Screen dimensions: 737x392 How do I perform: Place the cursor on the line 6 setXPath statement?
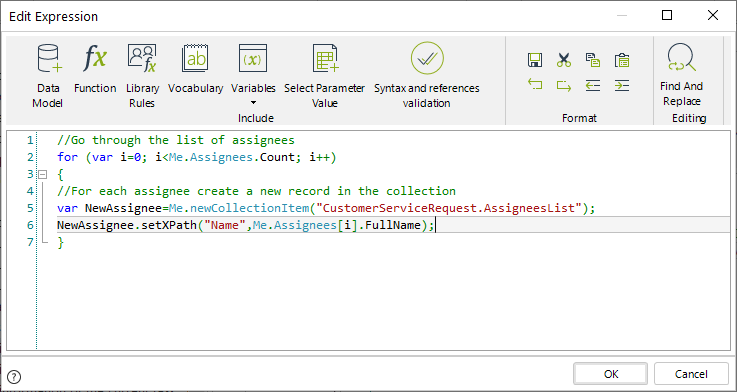click(x=246, y=225)
